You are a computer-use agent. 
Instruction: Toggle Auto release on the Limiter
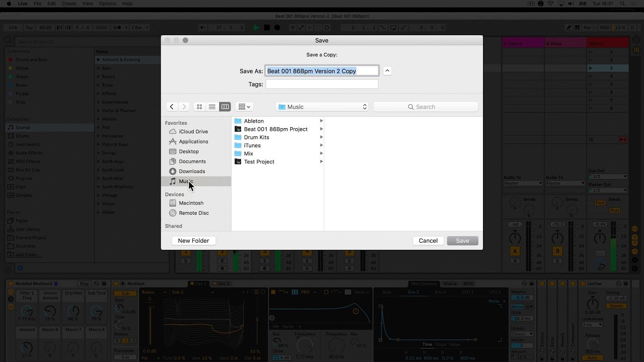pyautogui.click(x=593, y=357)
